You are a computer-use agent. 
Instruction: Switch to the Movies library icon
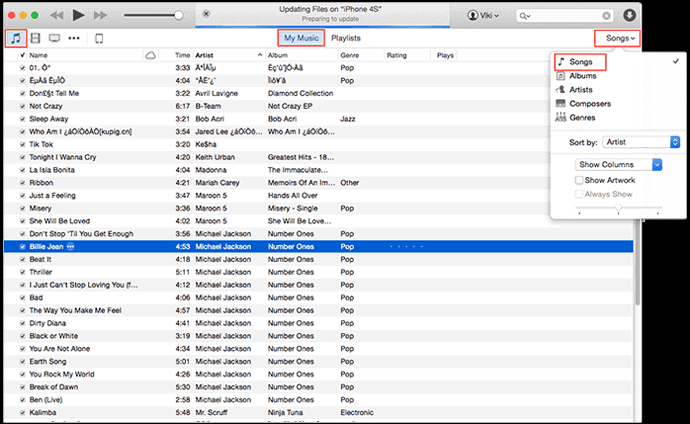[35, 38]
